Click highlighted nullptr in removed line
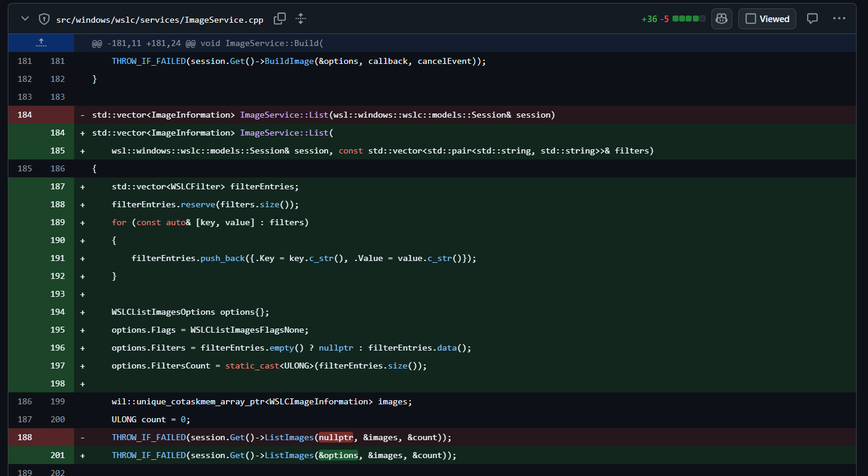 (x=337, y=437)
